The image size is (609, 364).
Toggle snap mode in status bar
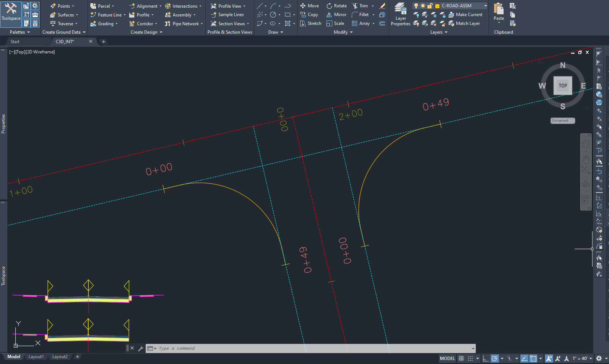point(470,359)
